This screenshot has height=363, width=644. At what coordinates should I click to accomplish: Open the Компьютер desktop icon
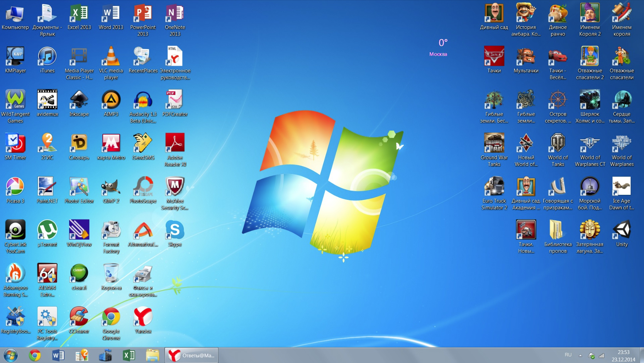click(x=15, y=18)
